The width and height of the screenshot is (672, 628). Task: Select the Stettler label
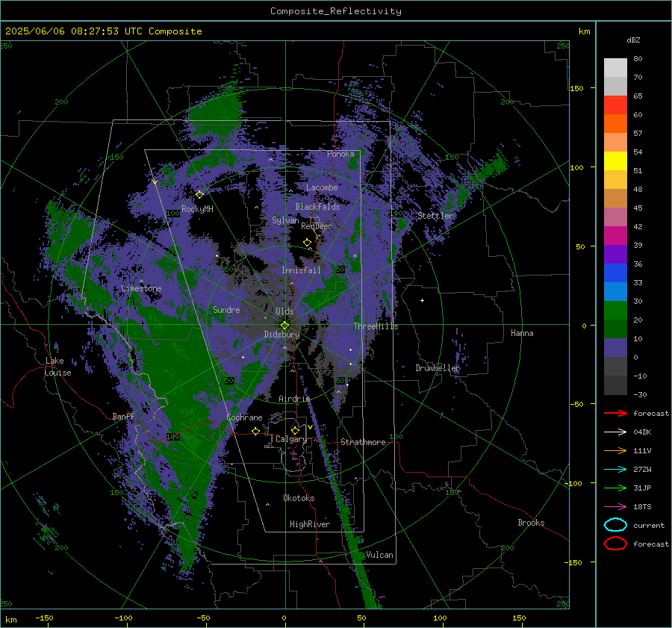(435, 216)
